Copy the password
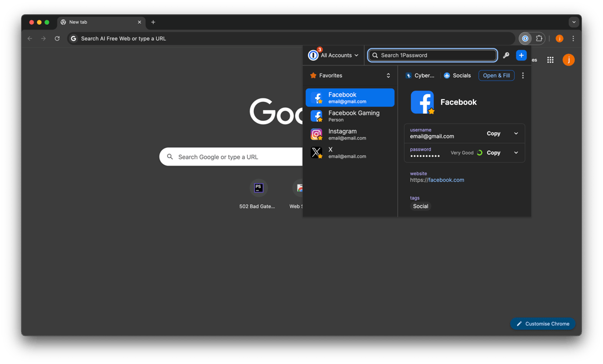 coord(493,153)
